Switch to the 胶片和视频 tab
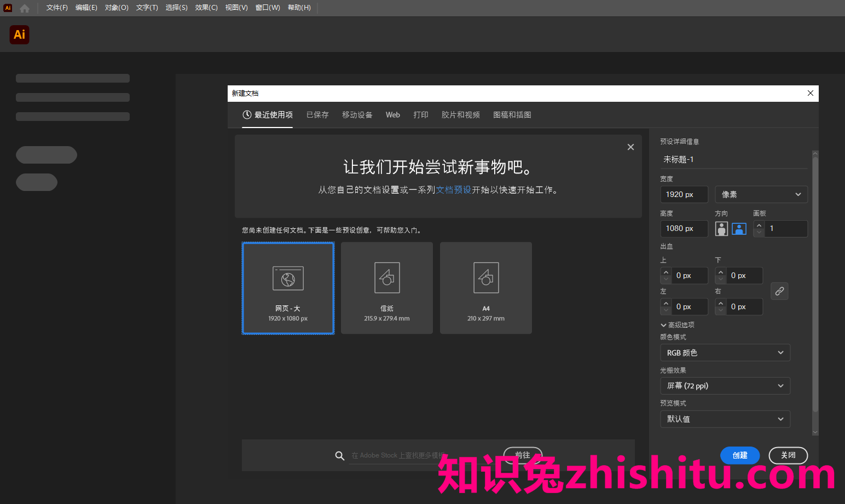This screenshot has height=504, width=845. (x=461, y=115)
